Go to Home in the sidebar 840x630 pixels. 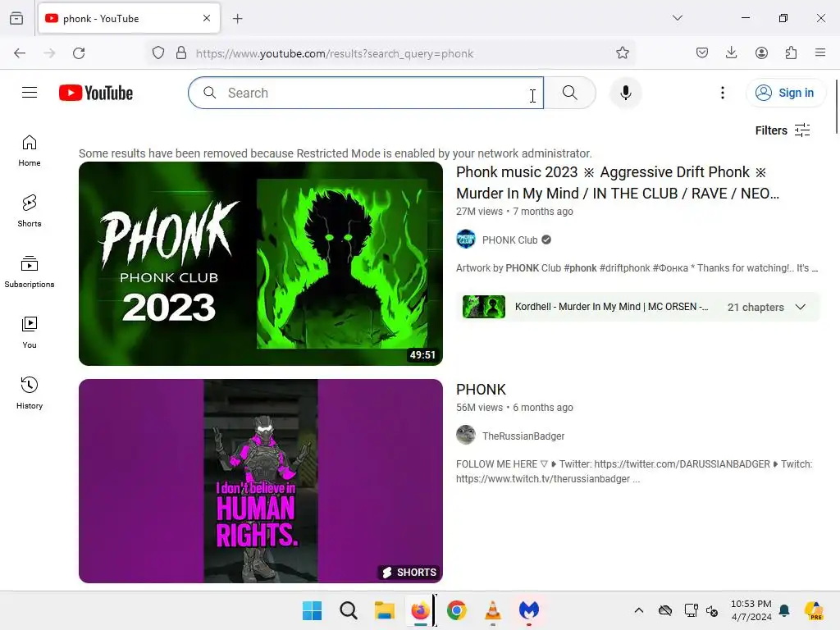[x=30, y=151]
